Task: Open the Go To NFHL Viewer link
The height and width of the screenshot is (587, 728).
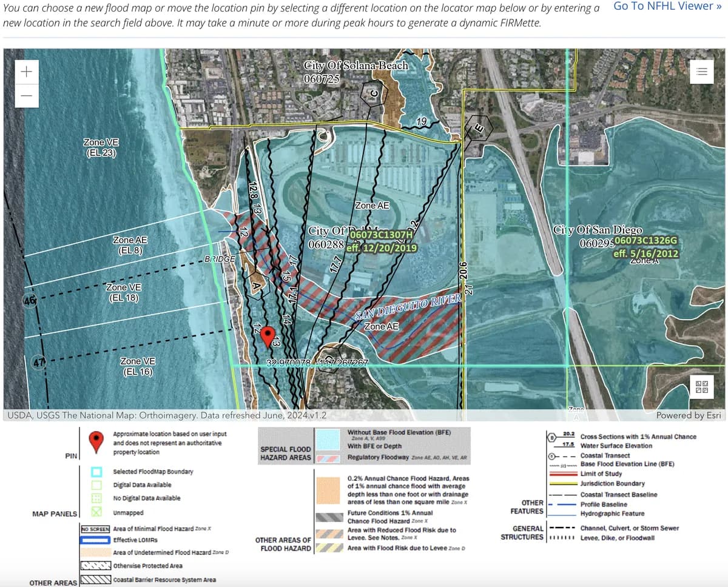Action: pos(667,6)
